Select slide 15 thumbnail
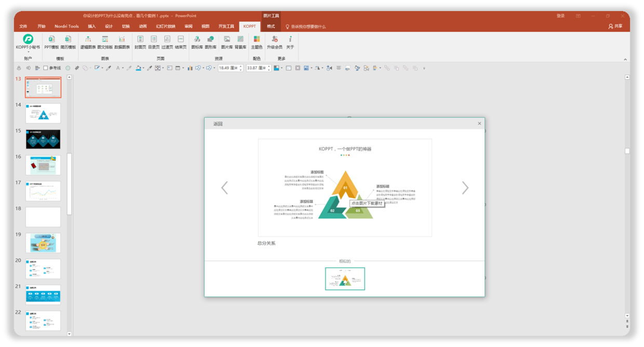This screenshot has height=347, width=644. pos(43,140)
